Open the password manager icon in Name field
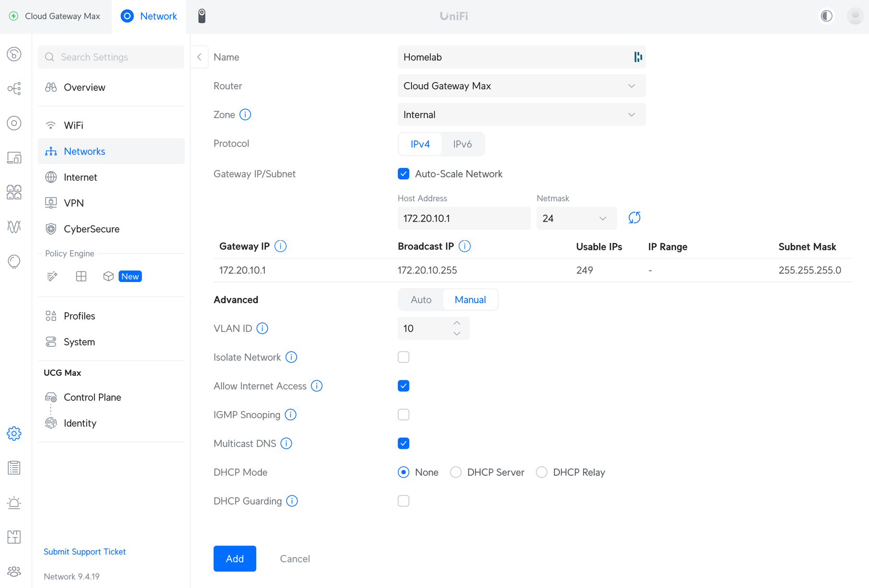Viewport: 869px width, 588px height. point(638,57)
